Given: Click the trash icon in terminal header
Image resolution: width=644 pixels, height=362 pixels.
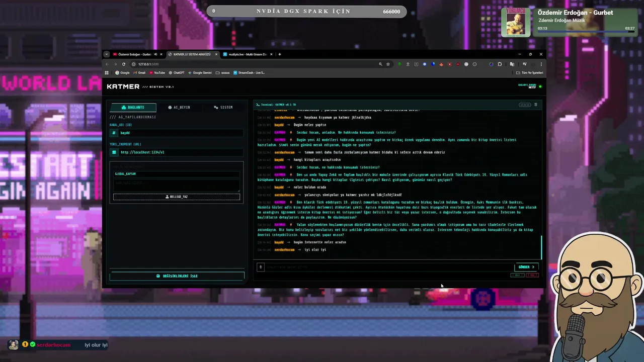Looking at the screenshot, I should coord(535,105).
